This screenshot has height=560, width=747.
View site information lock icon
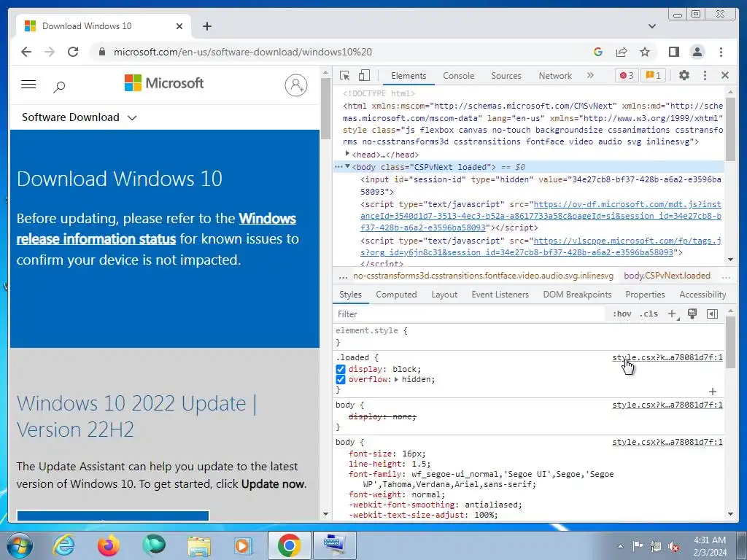coord(101,52)
